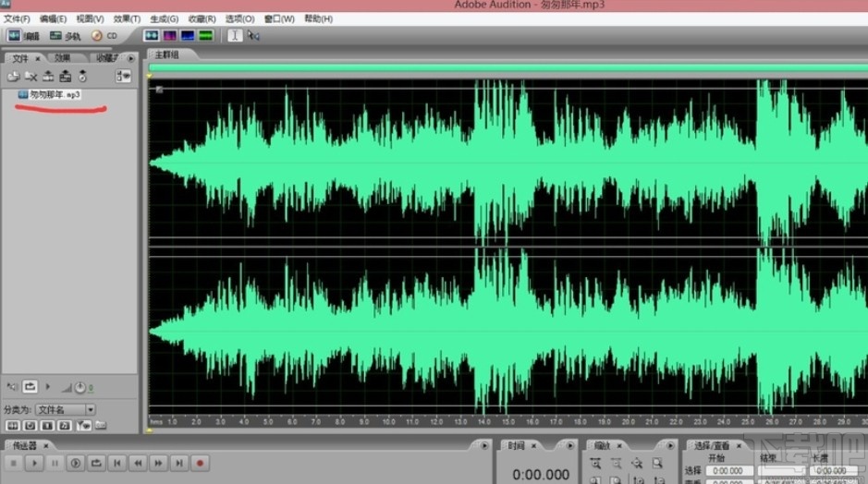This screenshot has height=484, width=868.
Task: Open 帮助(H) menu
Action: (319, 18)
